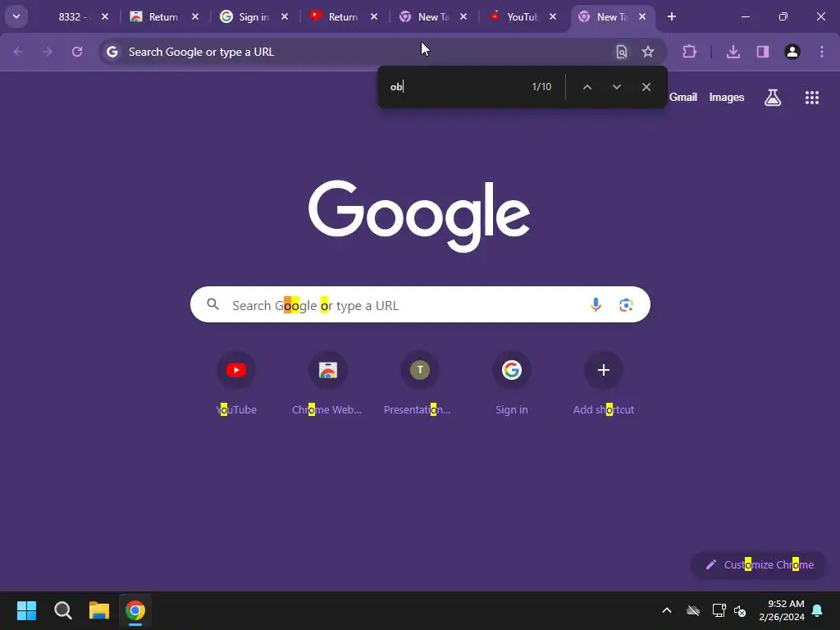
Task: Switch to the Sign in tab
Action: point(253,16)
